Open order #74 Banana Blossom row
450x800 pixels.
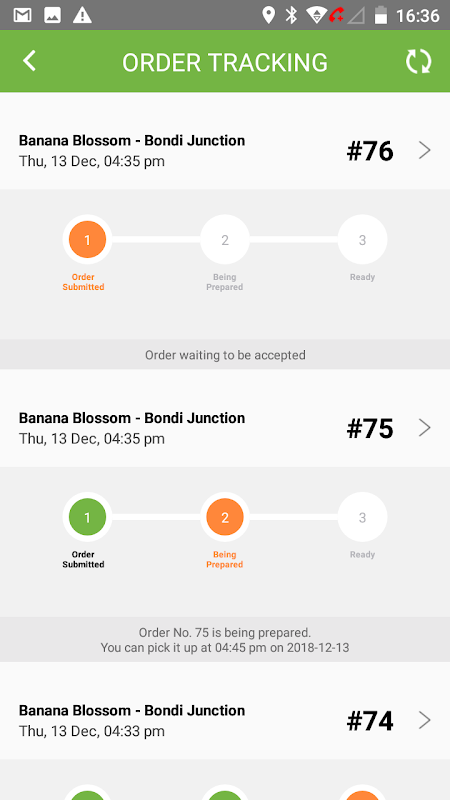tap(225, 720)
